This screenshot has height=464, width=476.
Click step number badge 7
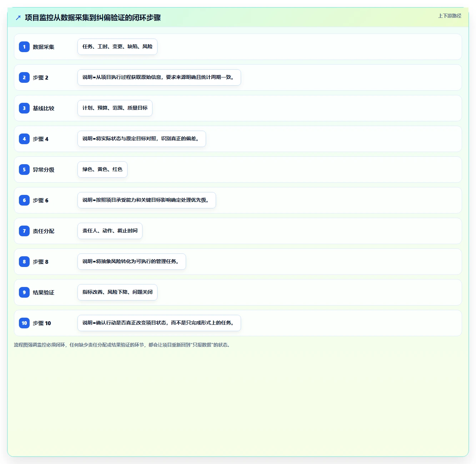24,231
